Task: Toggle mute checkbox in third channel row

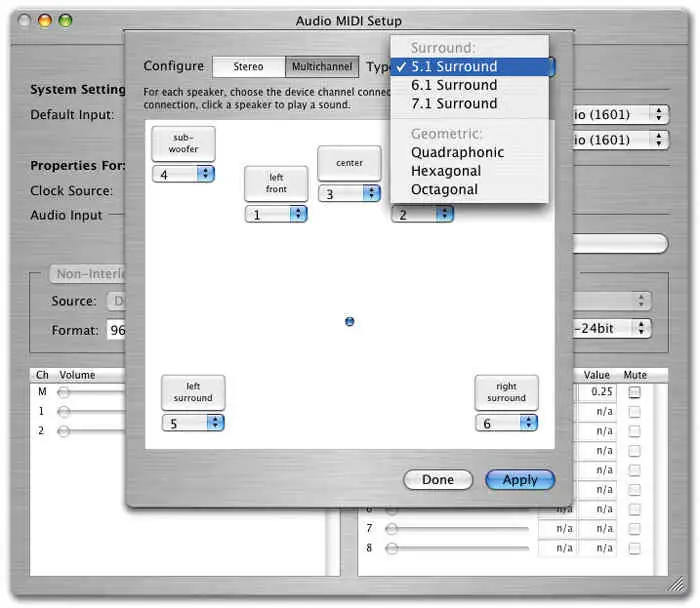Action: point(634,430)
